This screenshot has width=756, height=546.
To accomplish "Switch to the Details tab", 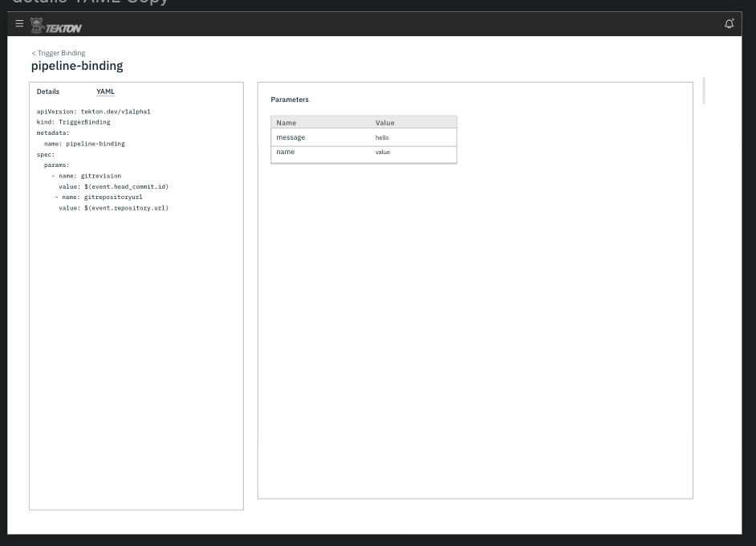I will click(x=47, y=91).
